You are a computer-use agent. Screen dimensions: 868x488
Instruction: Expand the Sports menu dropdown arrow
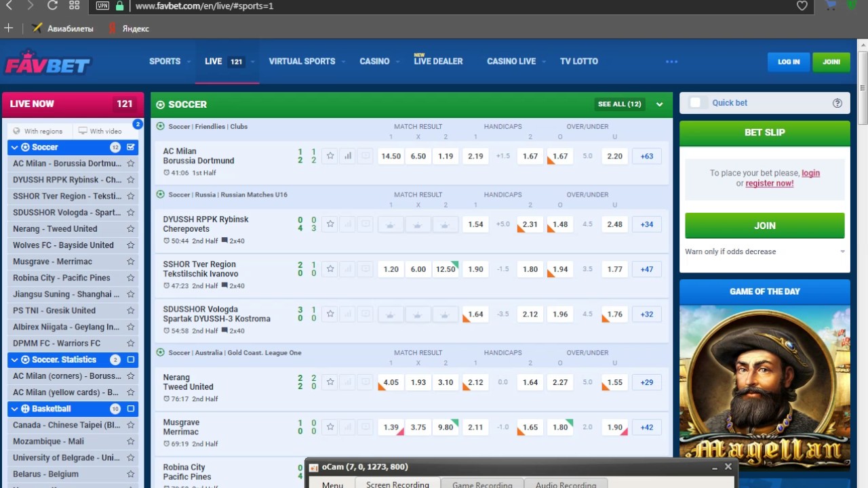pos(188,62)
